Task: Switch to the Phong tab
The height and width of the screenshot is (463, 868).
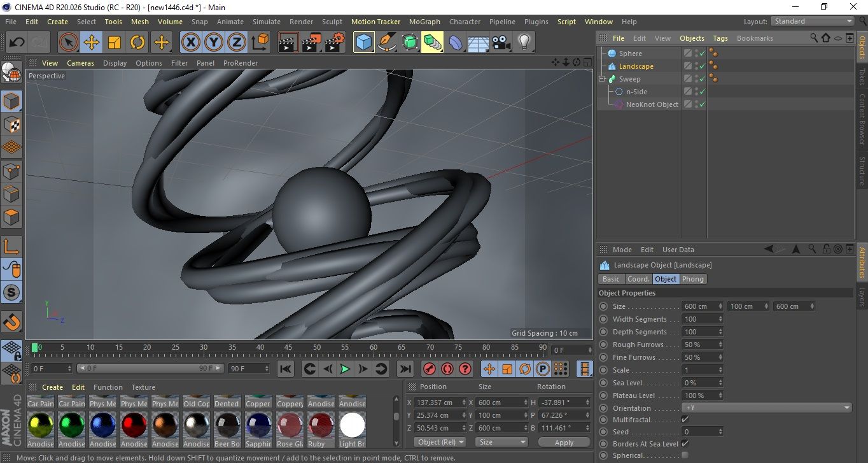Action: click(x=693, y=279)
